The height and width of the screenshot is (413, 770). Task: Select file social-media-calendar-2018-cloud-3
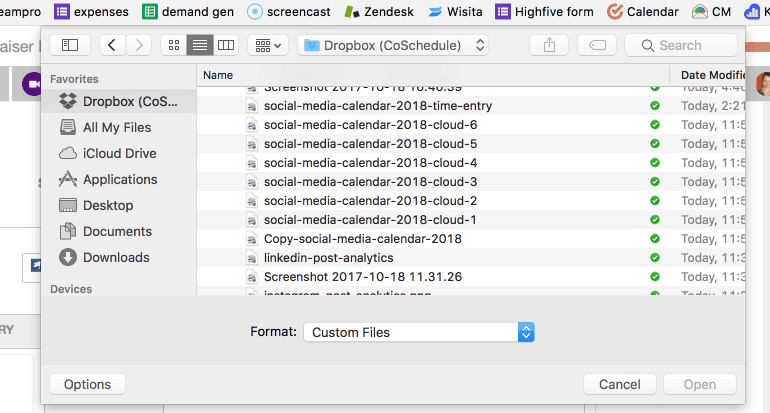click(370, 181)
